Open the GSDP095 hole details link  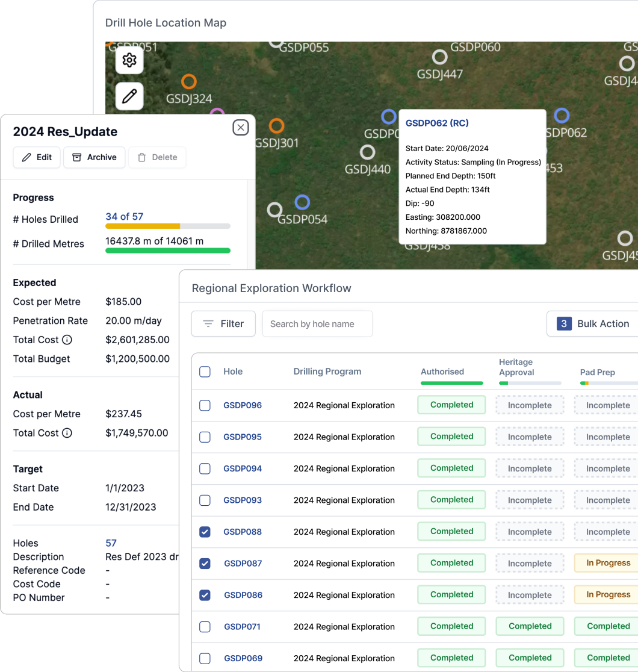(x=243, y=436)
